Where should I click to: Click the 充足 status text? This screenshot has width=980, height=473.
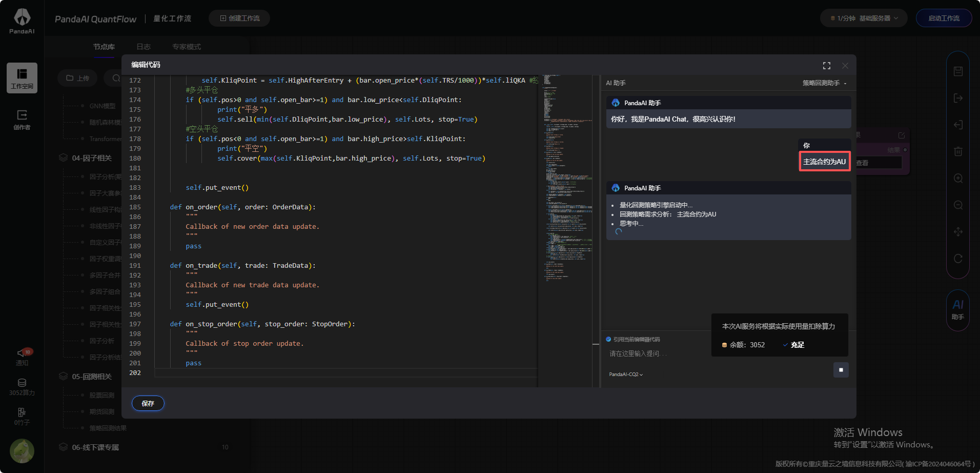[x=798, y=345]
